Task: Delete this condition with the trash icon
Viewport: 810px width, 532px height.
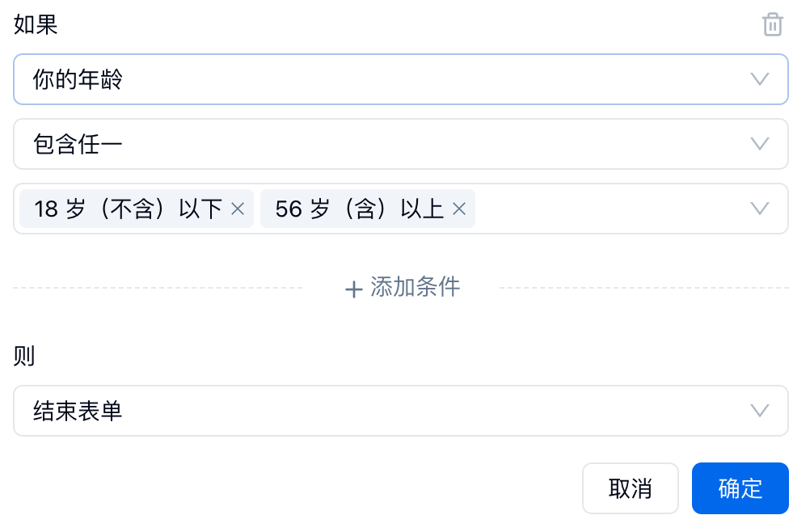Action: pos(773,24)
